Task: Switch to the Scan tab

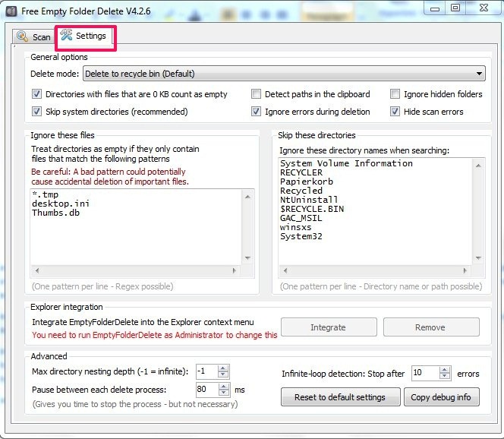Action: pos(33,36)
